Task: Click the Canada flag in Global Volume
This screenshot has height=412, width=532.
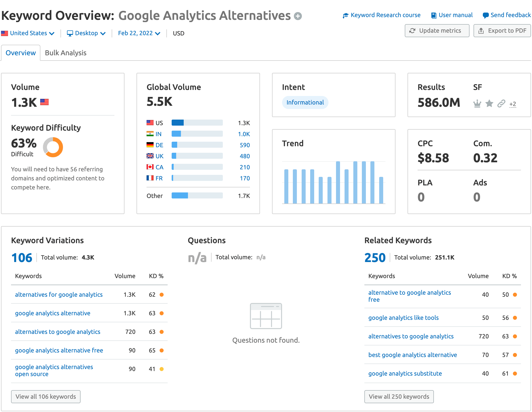Action: tap(150, 167)
